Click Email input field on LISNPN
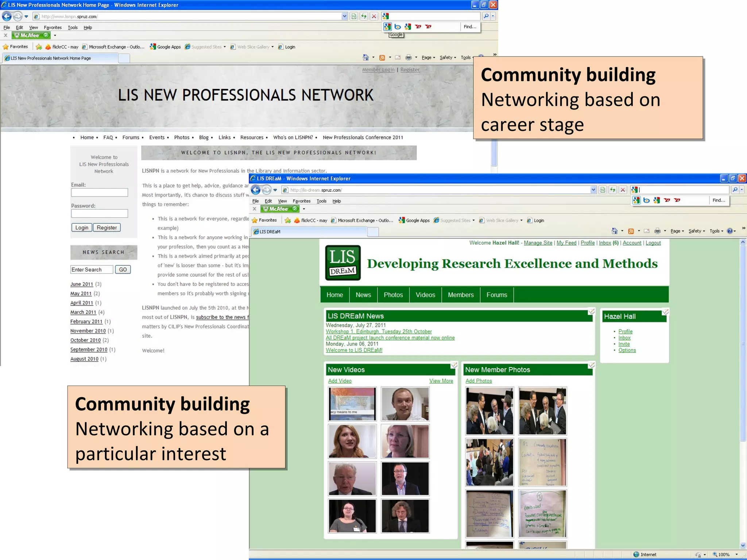 tap(100, 192)
